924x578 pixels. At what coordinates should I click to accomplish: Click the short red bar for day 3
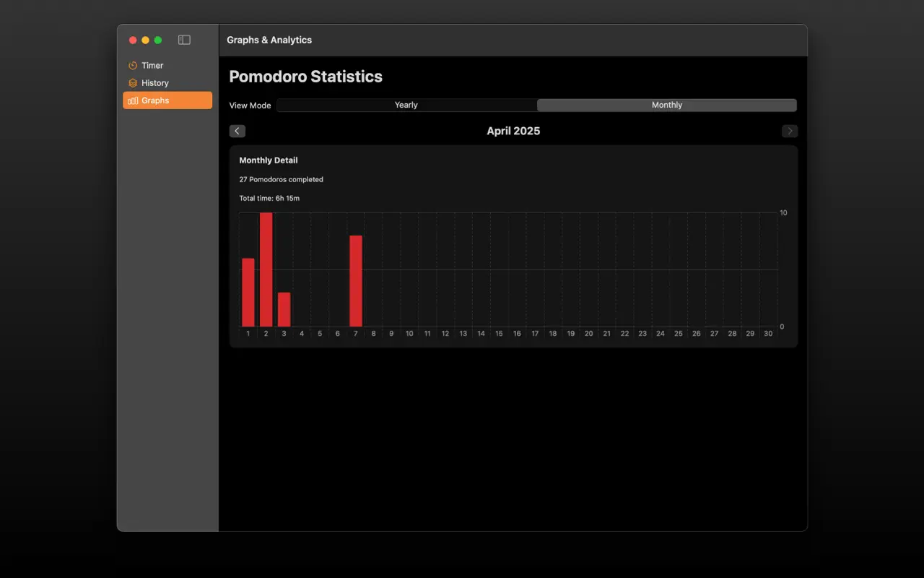(284, 309)
